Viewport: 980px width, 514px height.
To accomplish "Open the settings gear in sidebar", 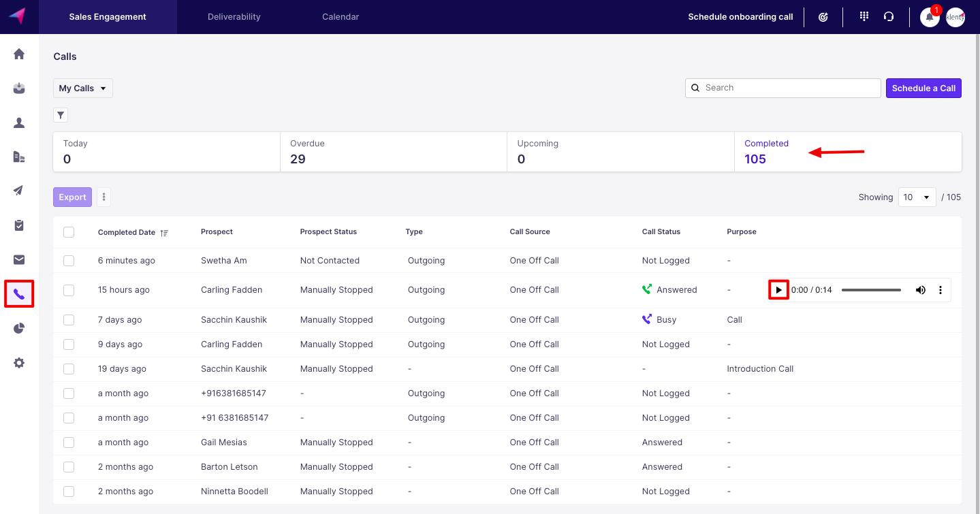I will tap(19, 363).
